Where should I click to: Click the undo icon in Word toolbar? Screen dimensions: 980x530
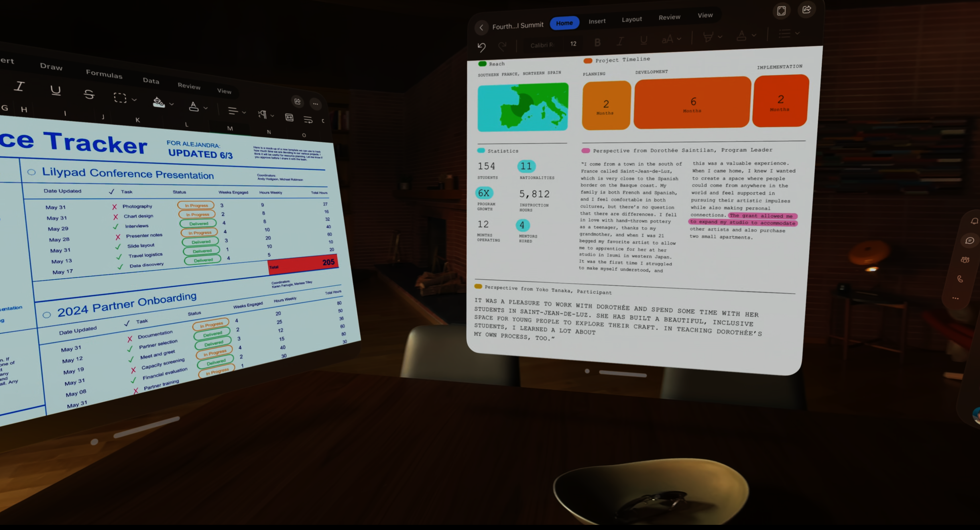[482, 45]
